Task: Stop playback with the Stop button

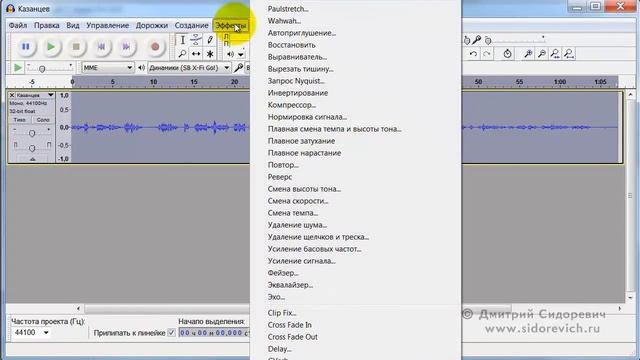Action: (x=76, y=47)
